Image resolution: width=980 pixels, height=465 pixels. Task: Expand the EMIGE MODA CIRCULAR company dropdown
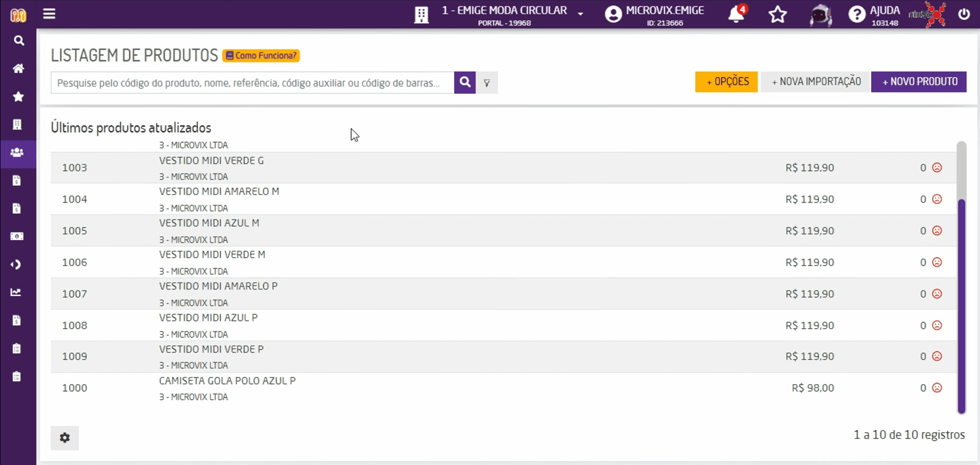pyautogui.click(x=581, y=14)
